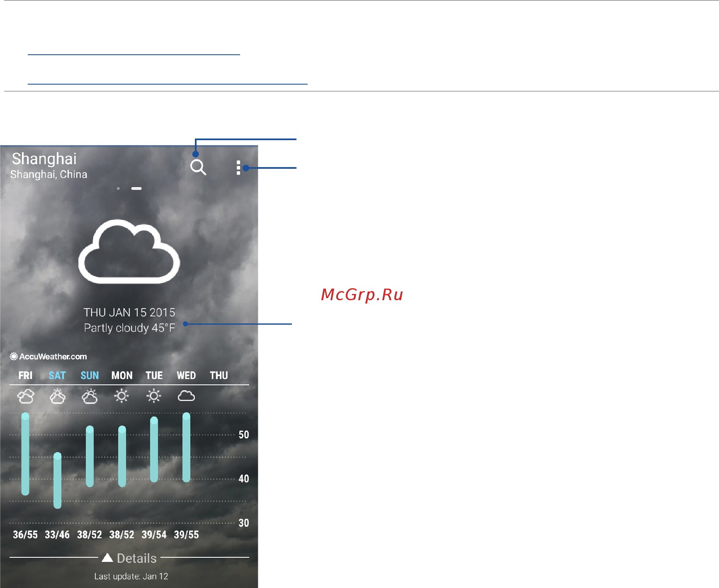Select the THU forecast day
Image resolution: width=719 pixels, height=588 pixels.
tap(219, 376)
